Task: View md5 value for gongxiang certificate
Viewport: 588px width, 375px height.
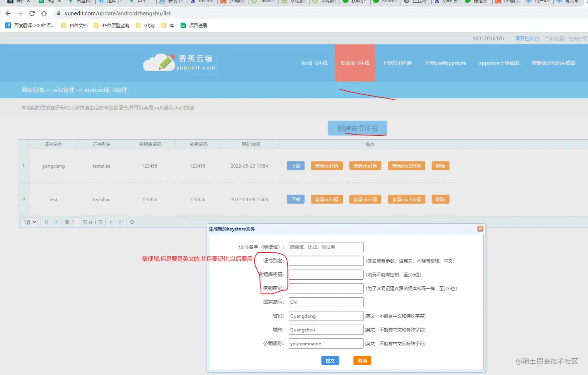Action: pyautogui.click(x=327, y=166)
